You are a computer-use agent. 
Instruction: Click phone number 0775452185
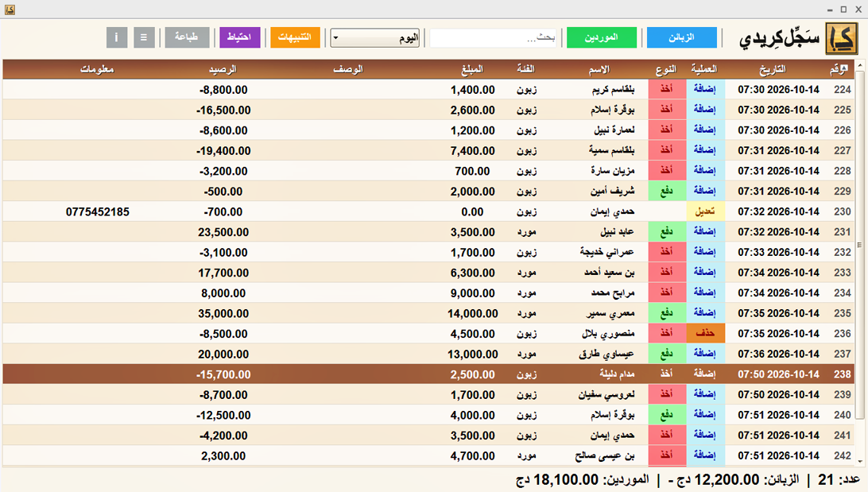point(98,212)
